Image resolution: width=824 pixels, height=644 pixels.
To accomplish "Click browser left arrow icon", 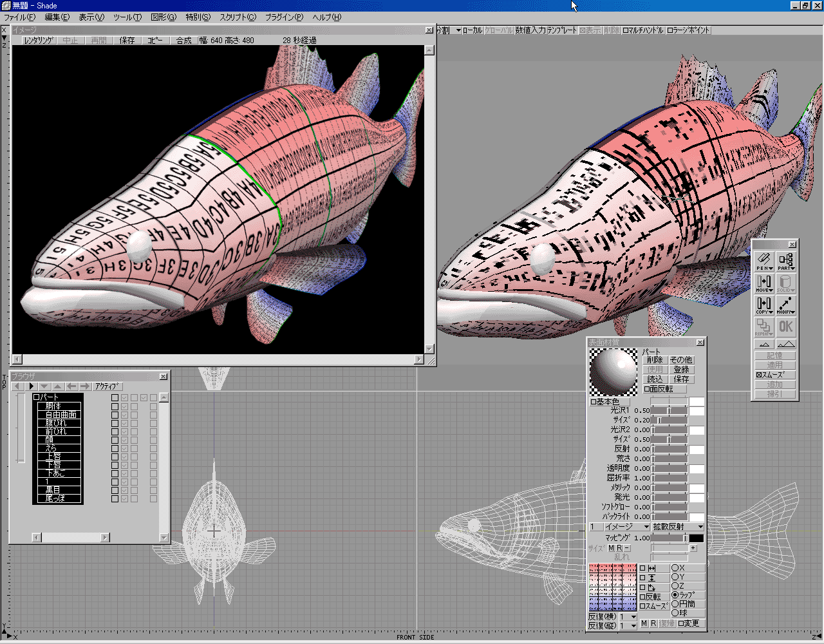I will pos(71,386).
